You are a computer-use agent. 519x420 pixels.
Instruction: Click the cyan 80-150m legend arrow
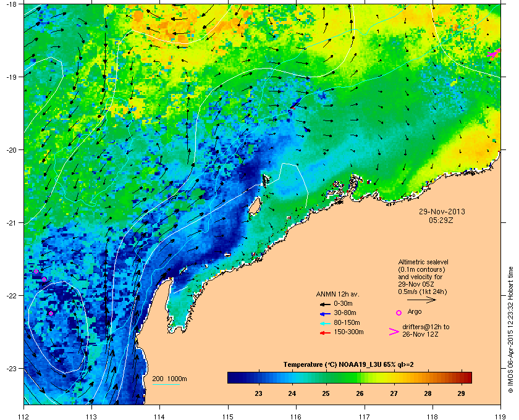tap(325, 324)
